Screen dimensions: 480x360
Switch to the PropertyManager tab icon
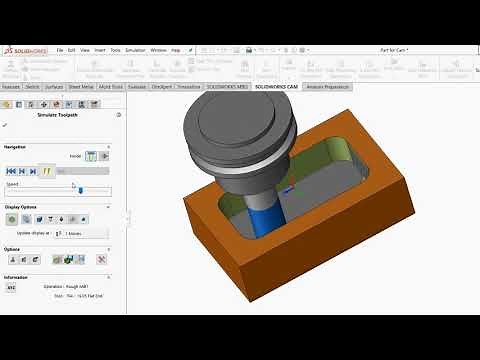tap(19, 105)
